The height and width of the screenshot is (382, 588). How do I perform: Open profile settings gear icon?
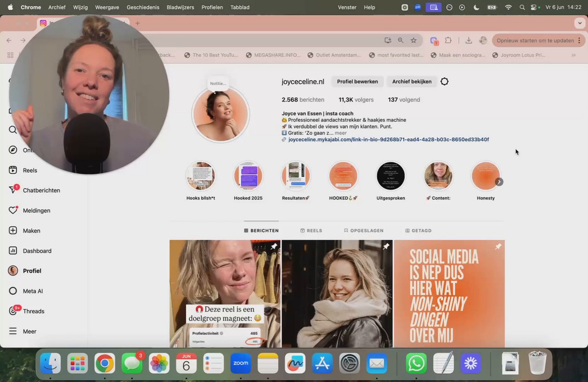coord(444,82)
